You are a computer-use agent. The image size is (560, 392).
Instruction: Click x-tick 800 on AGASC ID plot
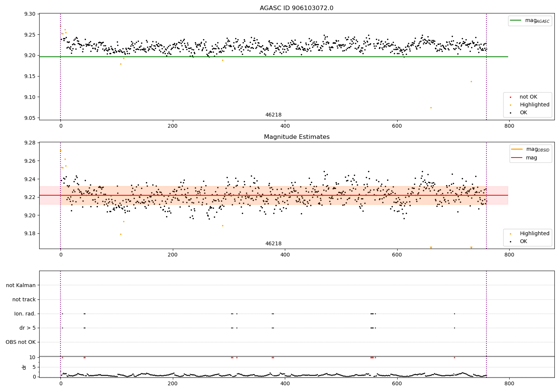click(x=509, y=126)
